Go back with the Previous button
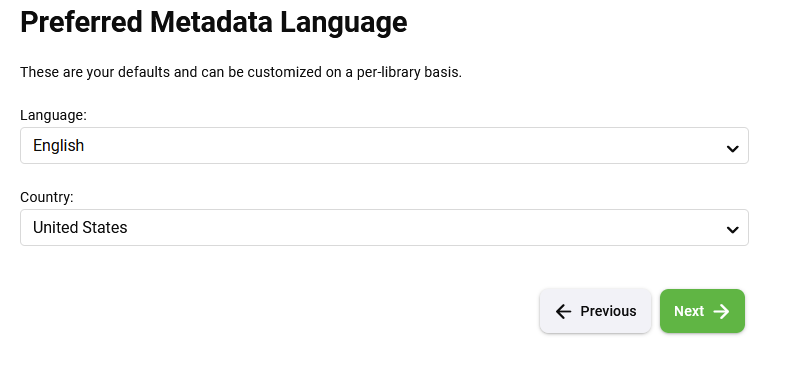Viewport: 787px width, 366px height. (595, 311)
